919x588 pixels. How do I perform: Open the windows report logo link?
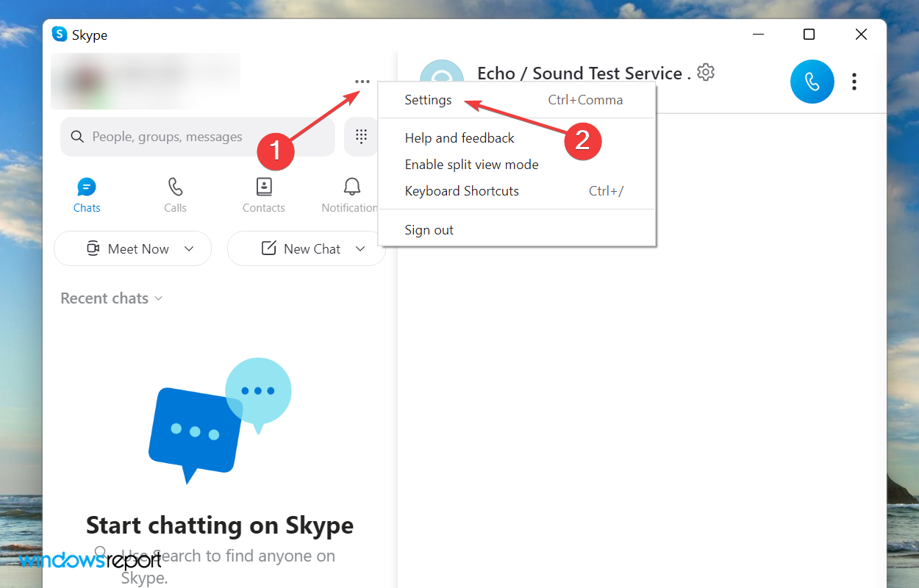pyautogui.click(x=91, y=561)
